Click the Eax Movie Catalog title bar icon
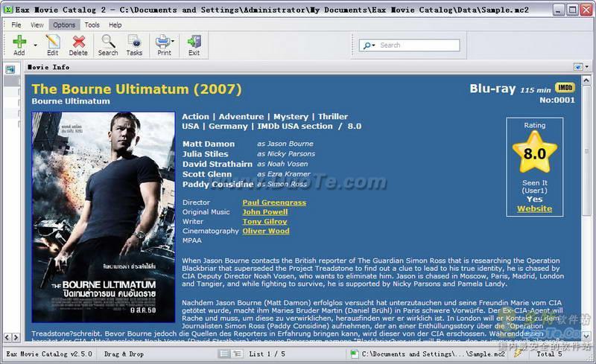This screenshot has width=596, height=364. 8,10
